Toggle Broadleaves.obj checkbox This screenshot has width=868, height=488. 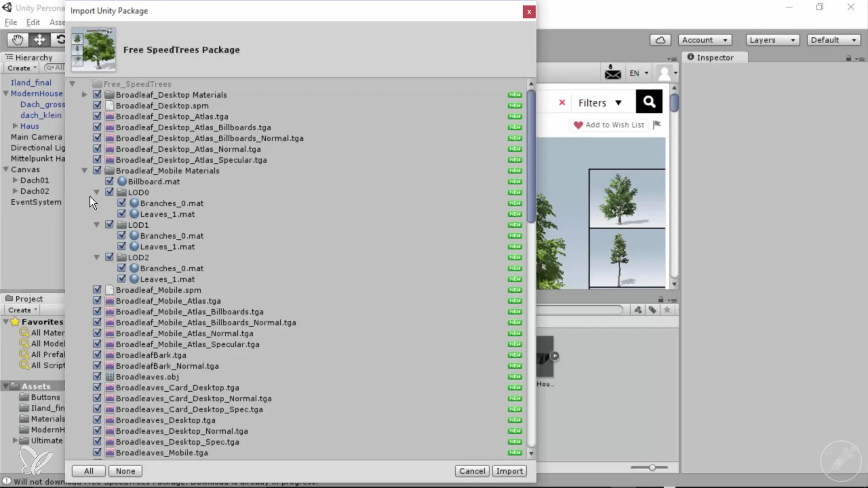[x=97, y=376]
